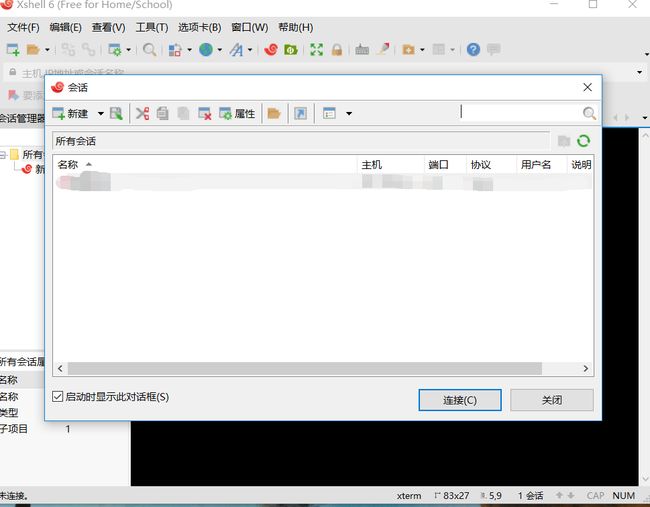Open the 窗口(W) menu
This screenshot has height=507, width=650.
tap(250, 27)
